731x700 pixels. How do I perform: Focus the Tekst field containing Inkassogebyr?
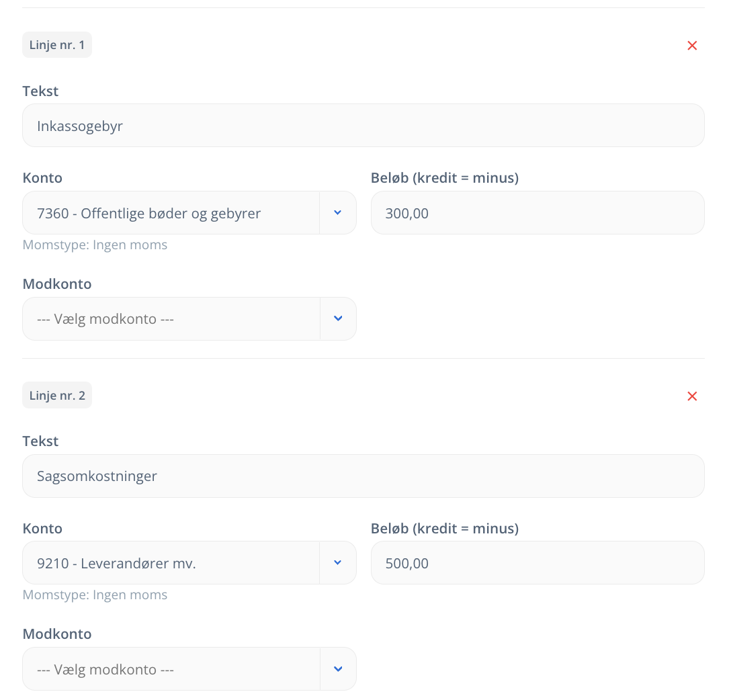point(363,126)
